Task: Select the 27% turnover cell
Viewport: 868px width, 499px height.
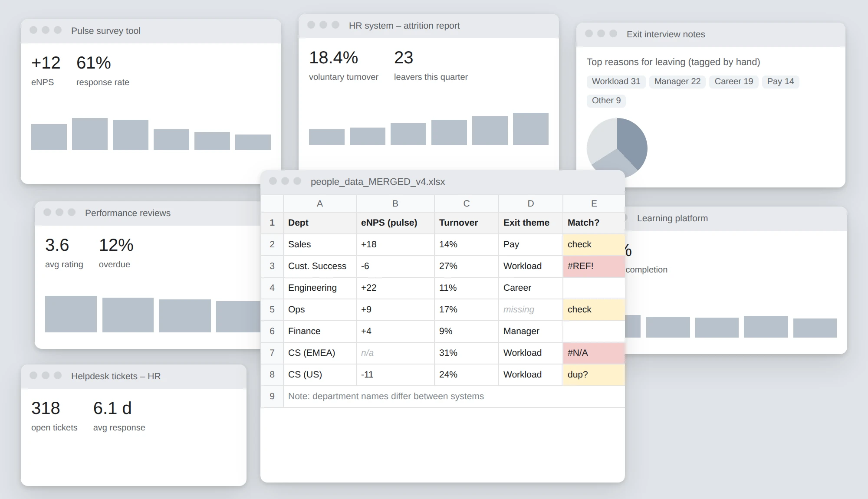Action: point(466,266)
